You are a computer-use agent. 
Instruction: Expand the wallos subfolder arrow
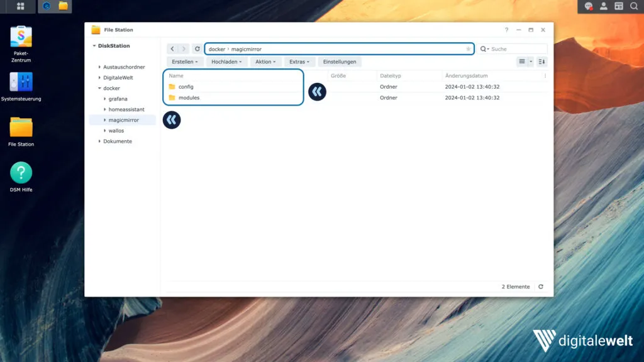coord(105,131)
